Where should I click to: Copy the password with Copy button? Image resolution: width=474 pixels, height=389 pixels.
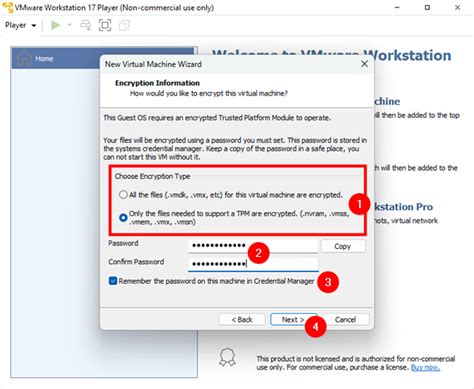click(x=343, y=246)
